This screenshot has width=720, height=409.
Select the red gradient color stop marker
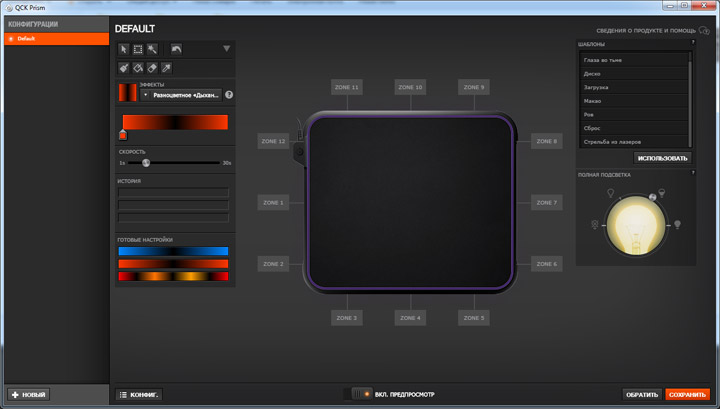(123, 135)
